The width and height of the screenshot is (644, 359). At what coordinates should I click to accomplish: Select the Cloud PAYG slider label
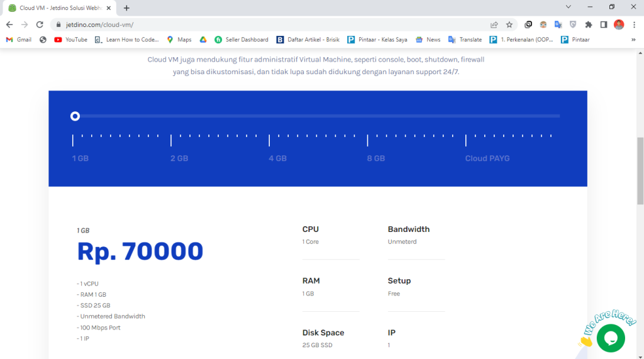tap(487, 158)
